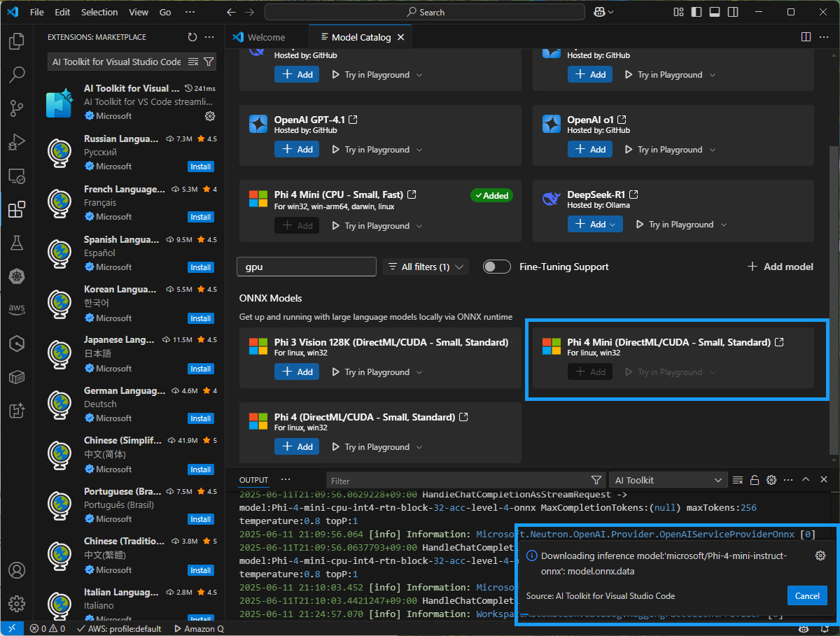Open the File menu
The image size is (840, 636).
coord(37,12)
